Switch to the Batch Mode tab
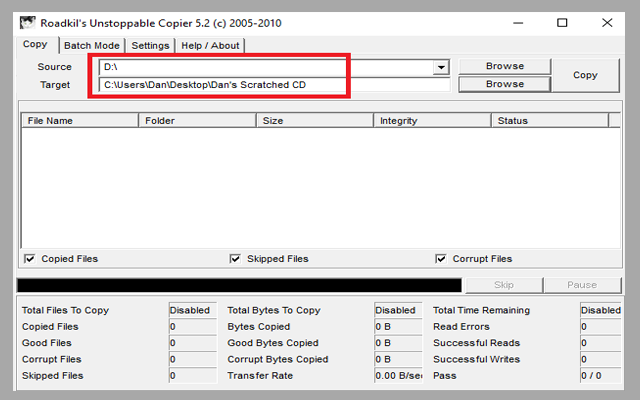 [92, 45]
